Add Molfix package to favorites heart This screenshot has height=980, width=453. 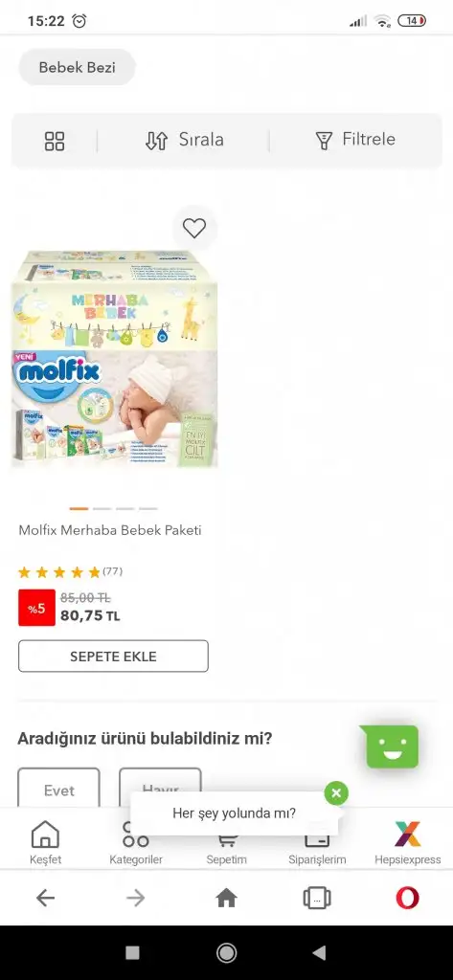(194, 228)
